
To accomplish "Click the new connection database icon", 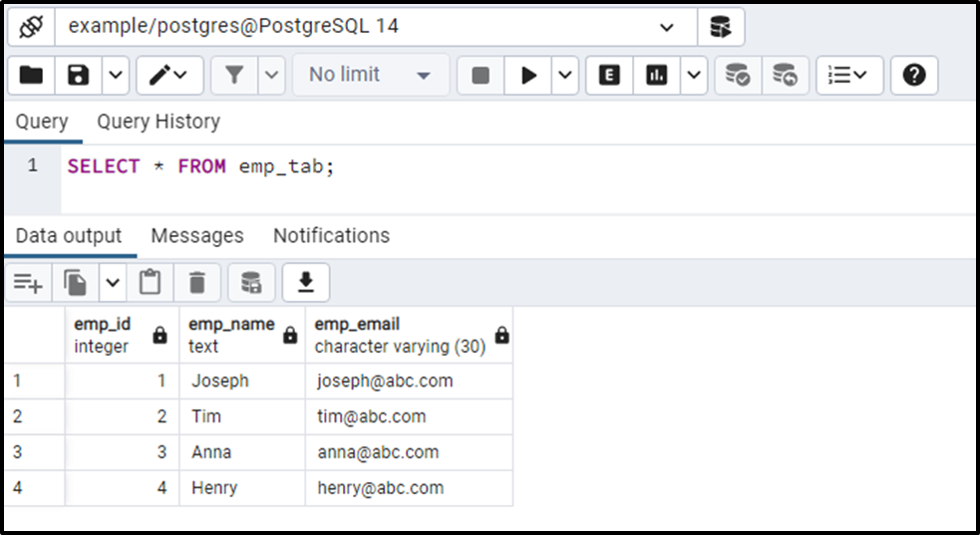I will click(x=721, y=28).
